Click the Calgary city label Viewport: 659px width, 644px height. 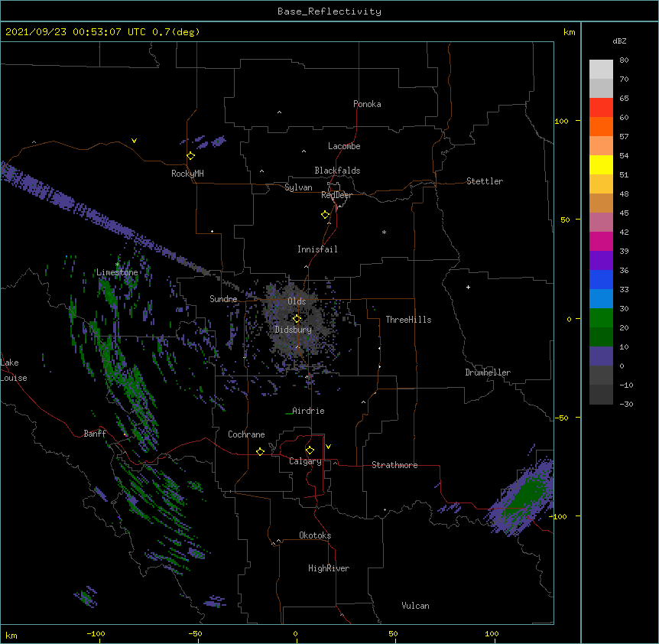tap(305, 461)
